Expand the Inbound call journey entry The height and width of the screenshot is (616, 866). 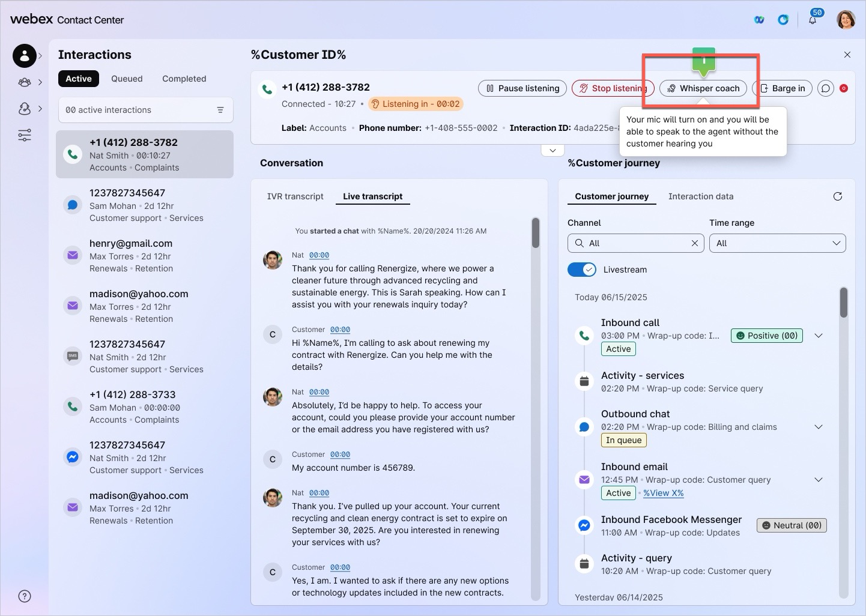(x=819, y=336)
